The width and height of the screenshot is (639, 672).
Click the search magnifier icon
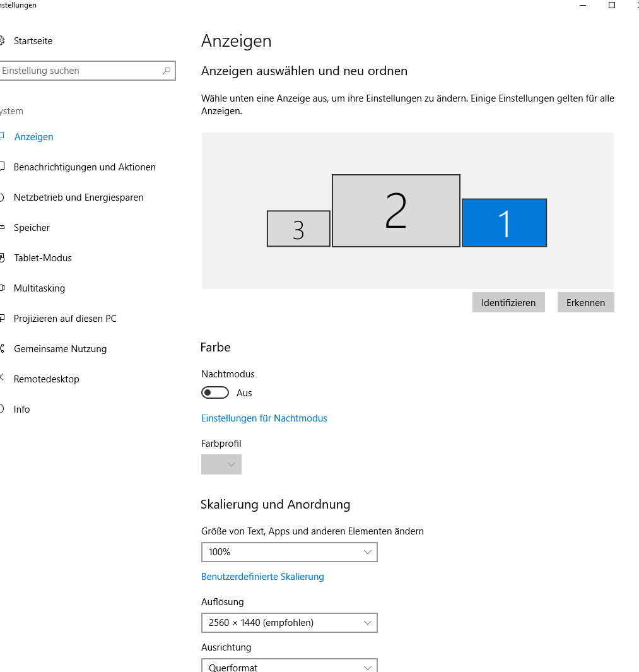[x=167, y=70]
